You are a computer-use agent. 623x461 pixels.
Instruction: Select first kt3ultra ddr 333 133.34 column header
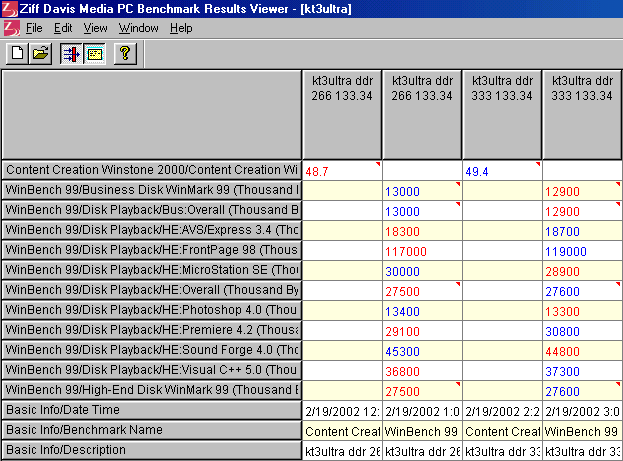(502, 115)
